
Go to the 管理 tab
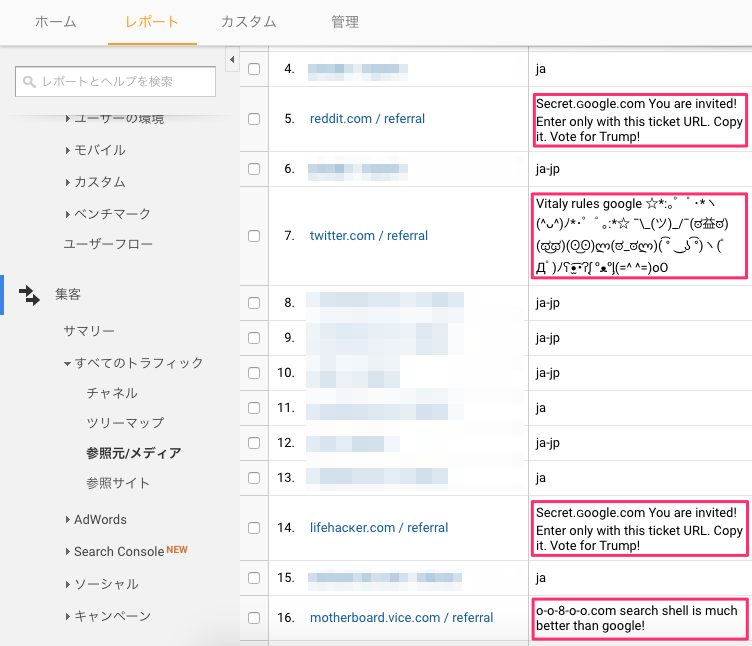coord(345,22)
